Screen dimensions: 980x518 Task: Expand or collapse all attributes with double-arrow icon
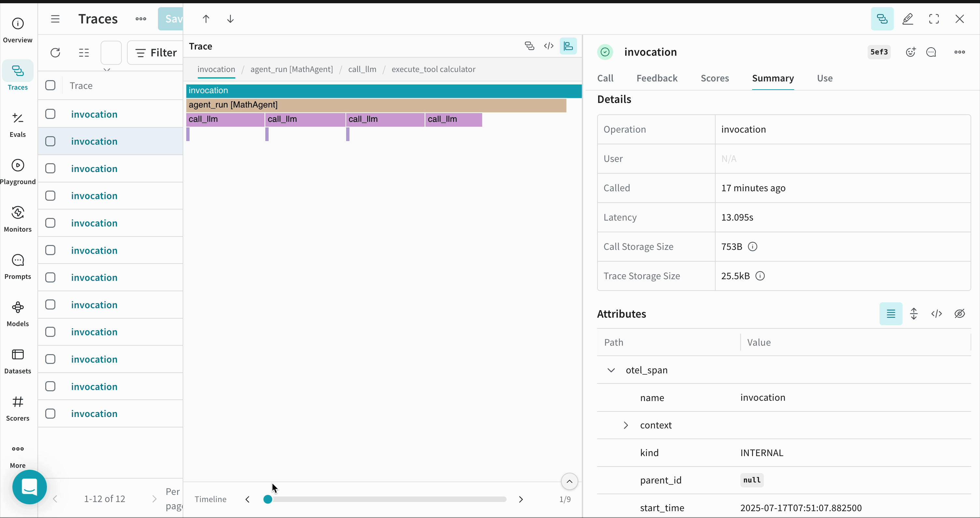(x=914, y=314)
